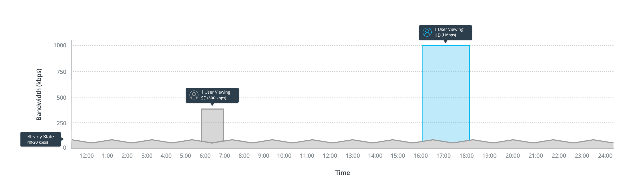This screenshot has width=644, height=192.
Task: Click the first 12:00 time label
Action: point(87,156)
